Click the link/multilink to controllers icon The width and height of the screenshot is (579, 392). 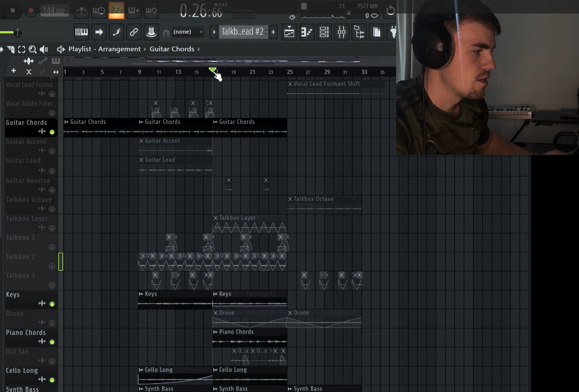tap(134, 32)
